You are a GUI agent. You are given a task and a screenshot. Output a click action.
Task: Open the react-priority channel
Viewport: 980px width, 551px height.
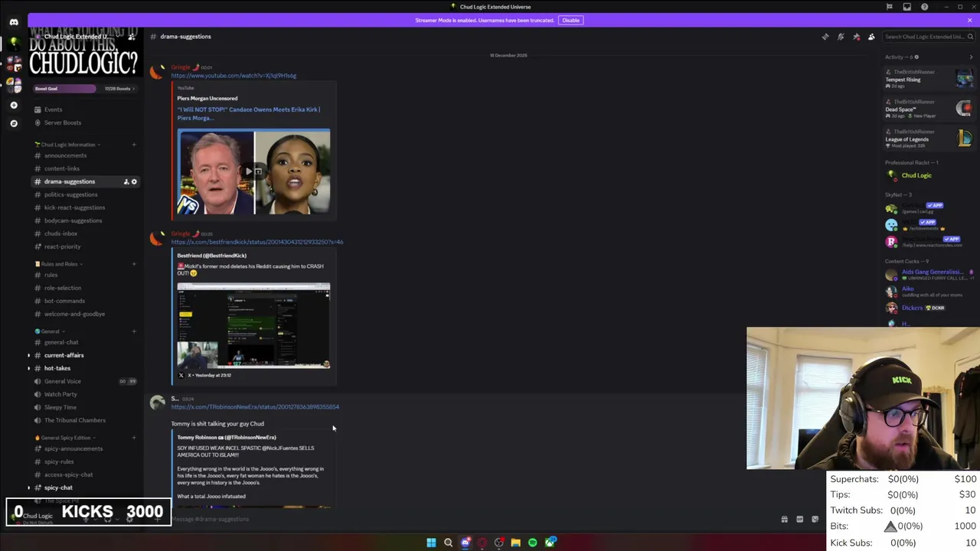(x=84, y=246)
